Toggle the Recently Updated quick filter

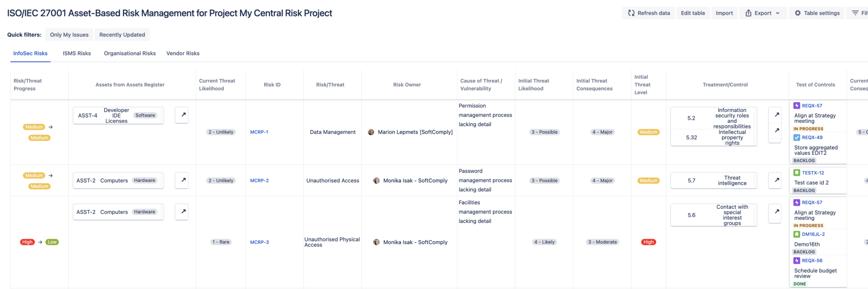tap(122, 35)
